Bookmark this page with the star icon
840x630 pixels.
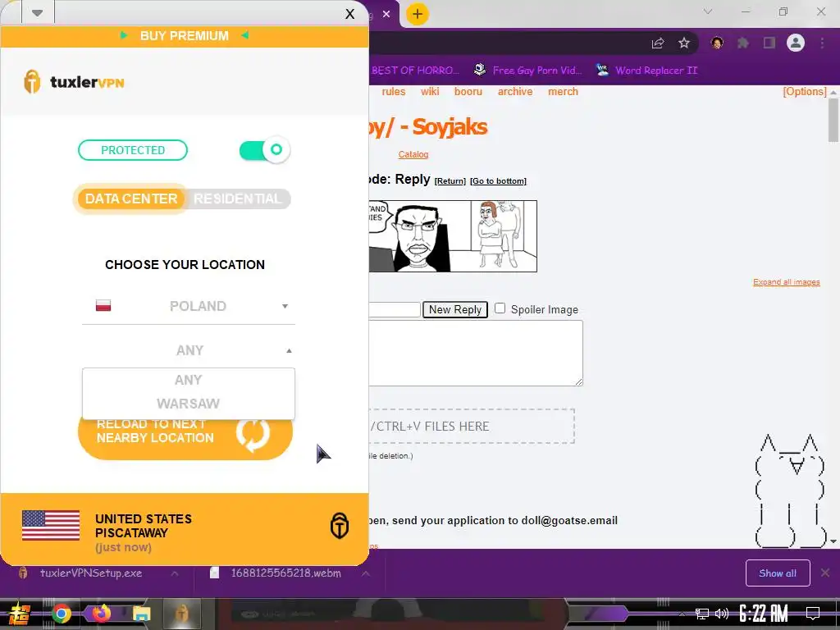684,43
